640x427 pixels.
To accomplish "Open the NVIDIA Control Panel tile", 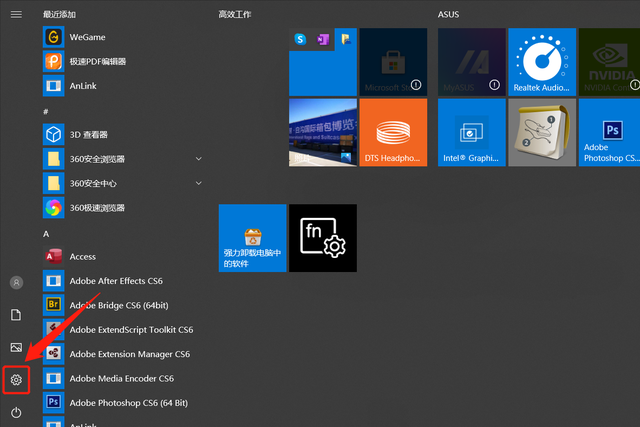I will (x=609, y=62).
